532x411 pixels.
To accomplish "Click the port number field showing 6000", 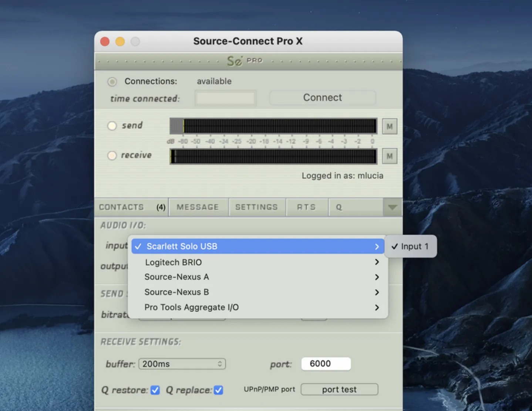I will click(x=326, y=364).
